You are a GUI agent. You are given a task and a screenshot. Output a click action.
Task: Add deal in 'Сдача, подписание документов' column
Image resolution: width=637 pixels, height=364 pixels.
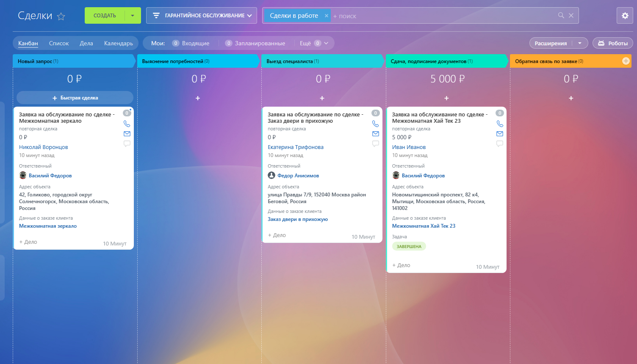coord(446,98)
